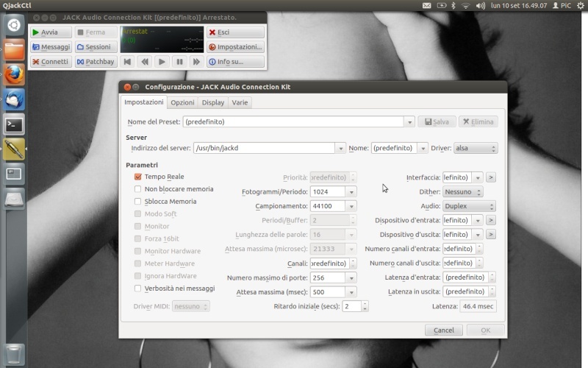The height and width of the screenshot is (368, 588).
Task: Click Cancel in Configurazione dialog
Action: click(x=444, y=330)
